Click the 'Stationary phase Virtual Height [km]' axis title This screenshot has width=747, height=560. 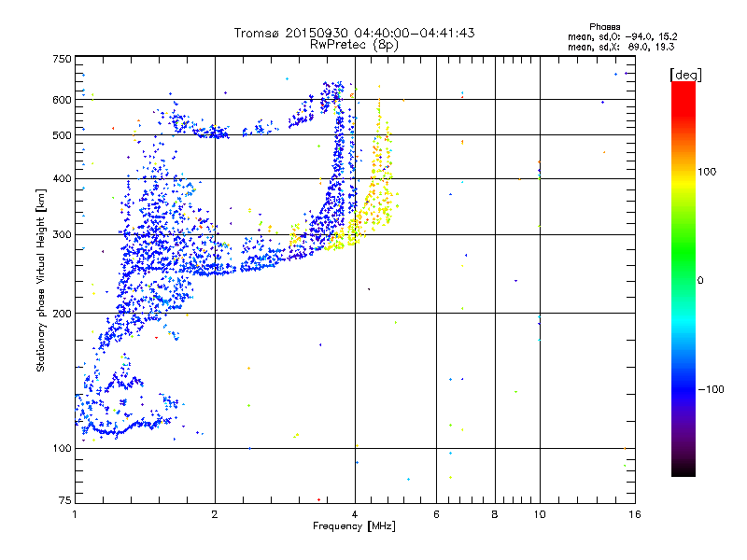coord(40,281)
